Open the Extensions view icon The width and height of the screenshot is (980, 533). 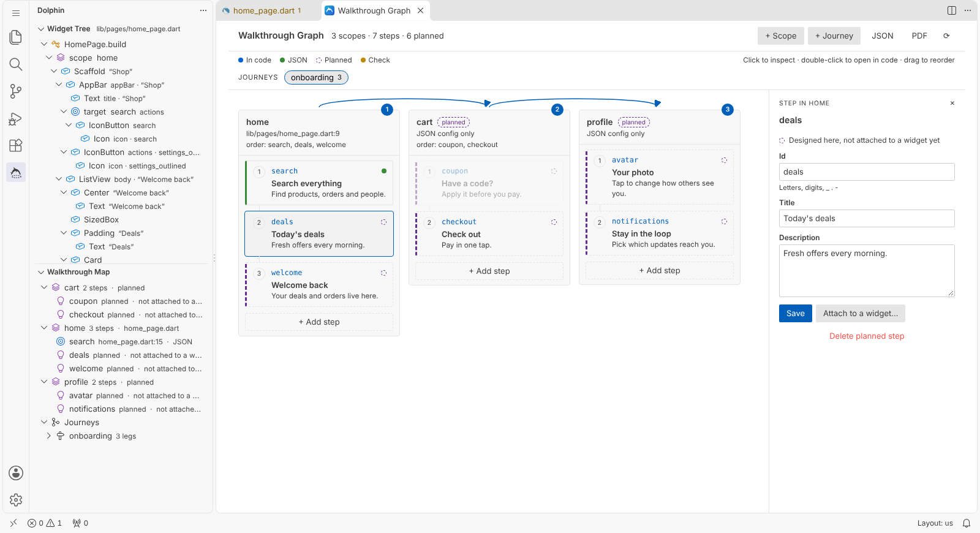[x=16, y=145]
